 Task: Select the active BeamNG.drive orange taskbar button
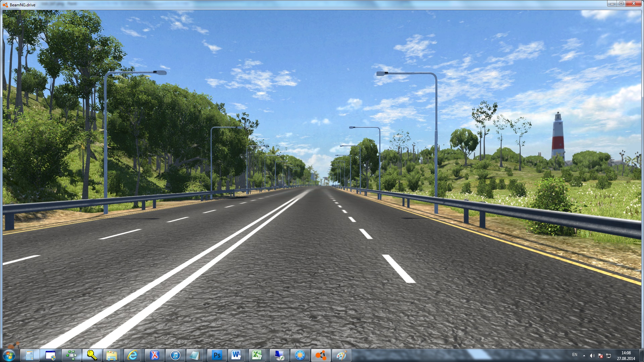(x=321, y=355)
